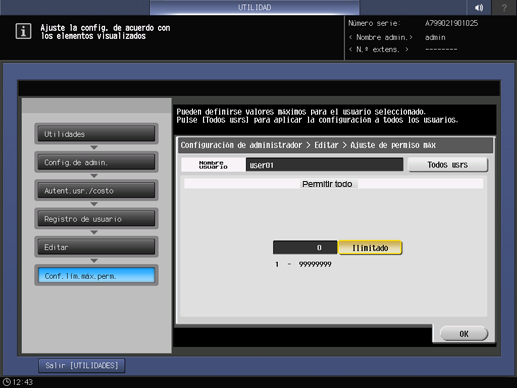Apply settings with Todos usrs button
The height and width of the screenshot is (388, 517).
coord(448,165)
